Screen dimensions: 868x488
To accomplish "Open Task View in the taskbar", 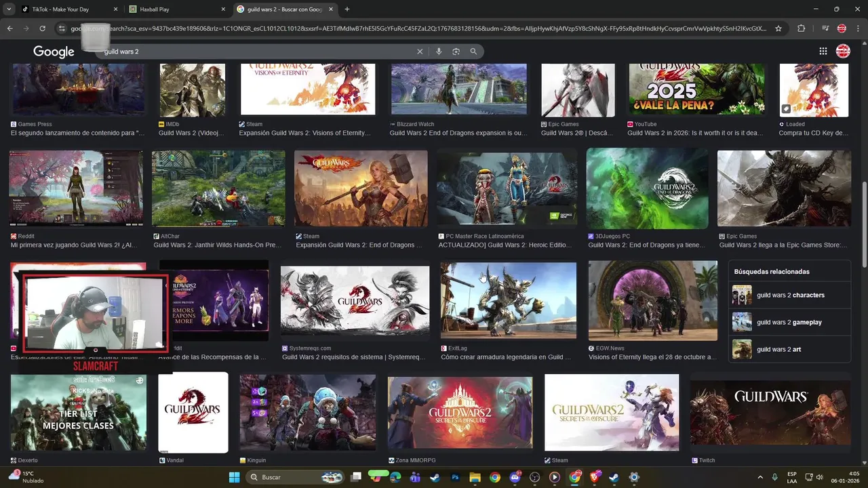I will [356, 477].
